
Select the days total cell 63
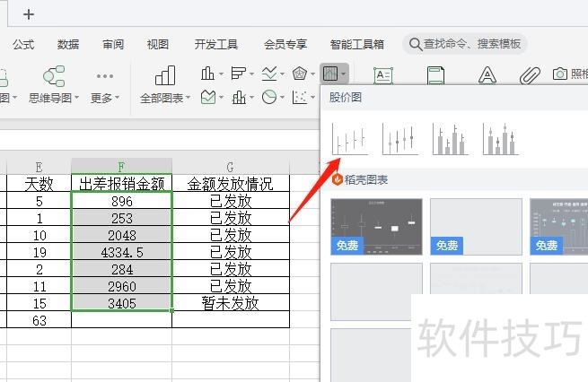[x=39, y=320]
